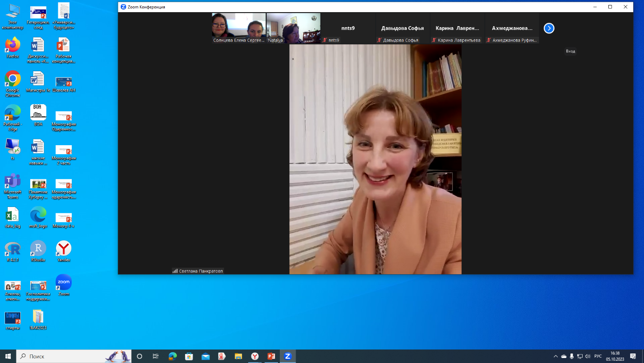Select the Дискуссионная панель Word document
644x363 pixels.
click(x=38, y=50)
